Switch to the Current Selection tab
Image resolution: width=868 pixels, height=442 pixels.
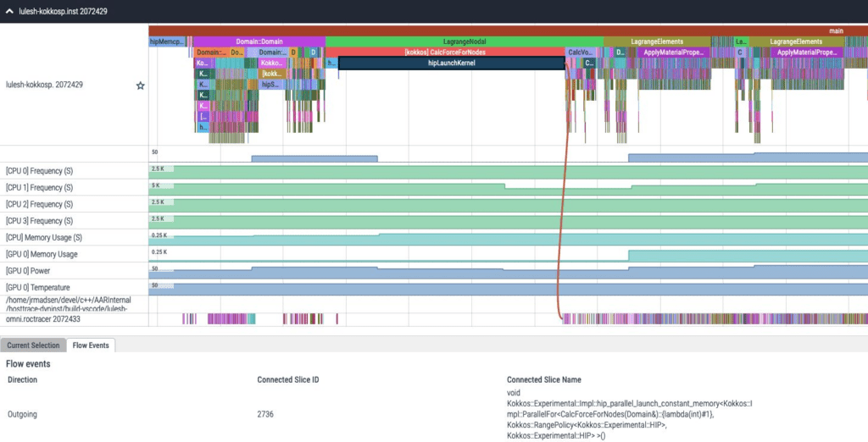[33, 345]
